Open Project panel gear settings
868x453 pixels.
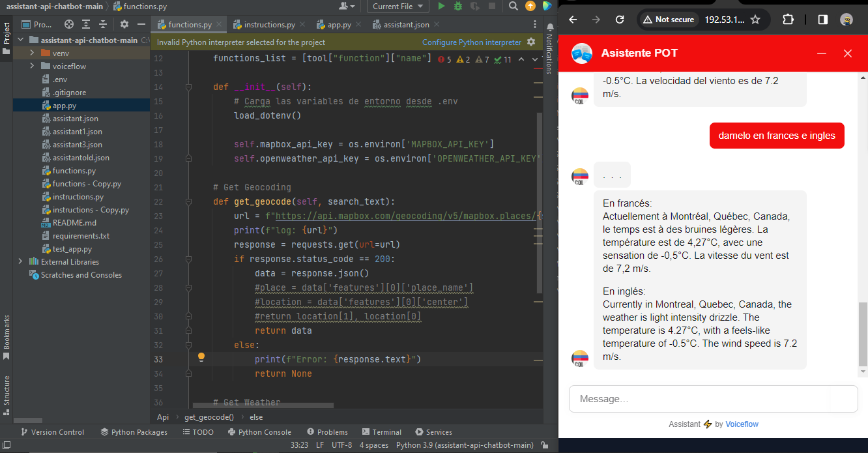click(124, 25)
